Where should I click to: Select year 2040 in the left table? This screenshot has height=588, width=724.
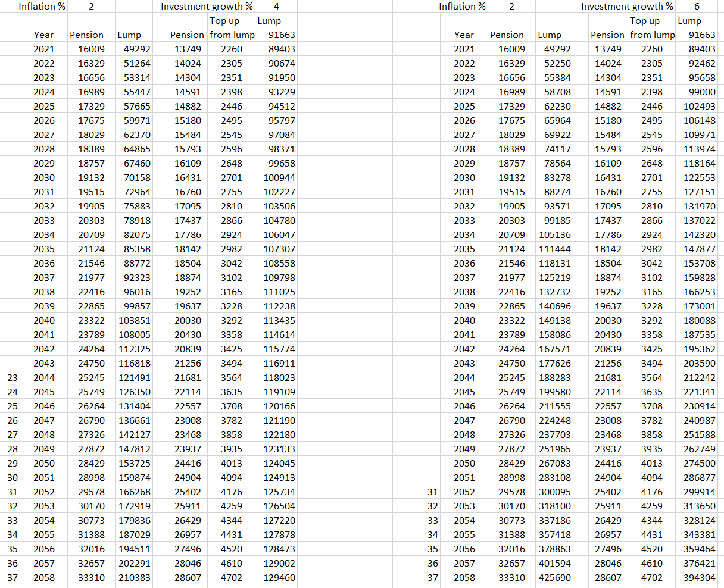point(44,321)
